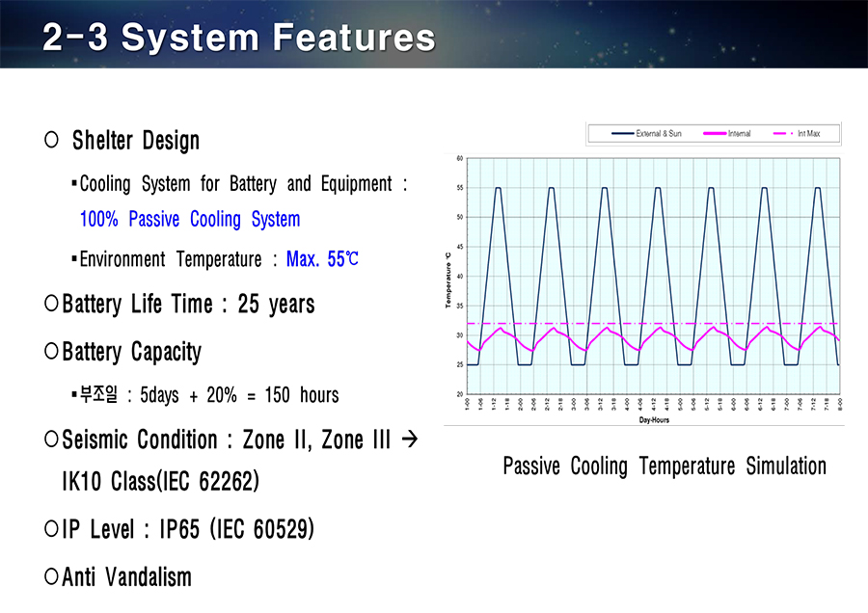Click the '2-3 System Features' slide title
Screen dimensions: 868x613
(239, 37)
